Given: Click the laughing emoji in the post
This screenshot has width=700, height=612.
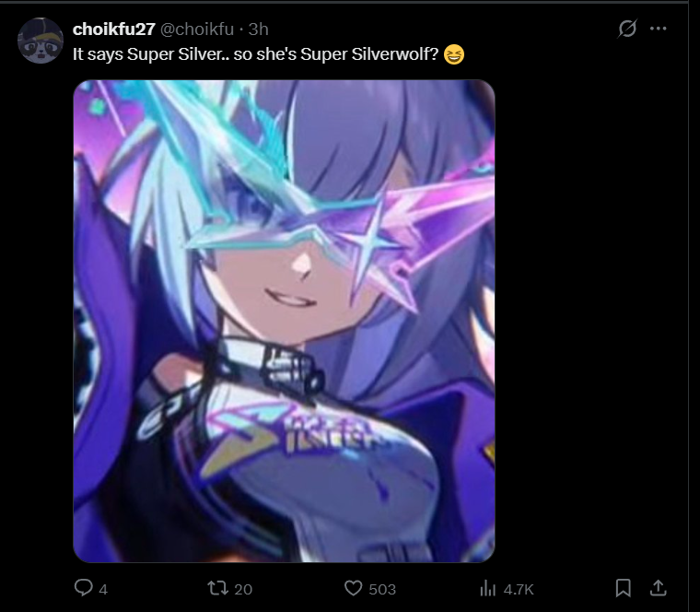Looking at the screenshot, I should [x=454, y=54].
